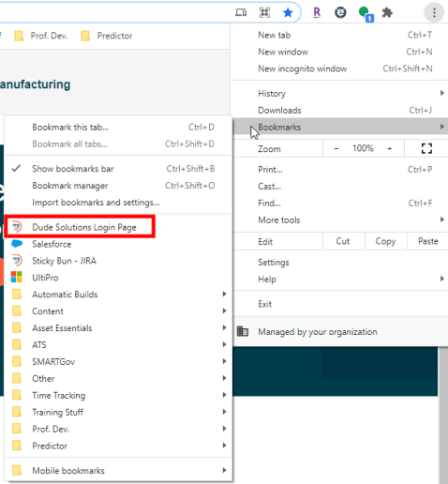This screenshot has height=484, width=448.
Task: Expand the Training Stuff folder arrow
Action: [224, 412]
